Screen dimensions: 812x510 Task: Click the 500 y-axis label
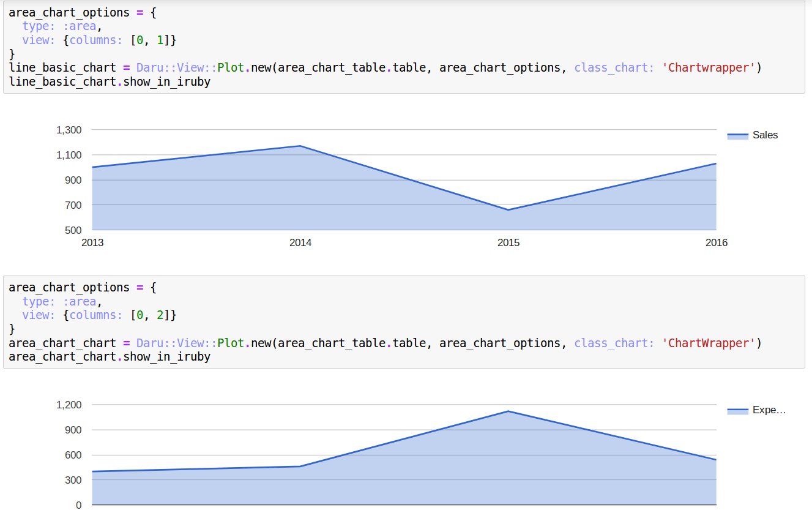click(x=73, y=230)
